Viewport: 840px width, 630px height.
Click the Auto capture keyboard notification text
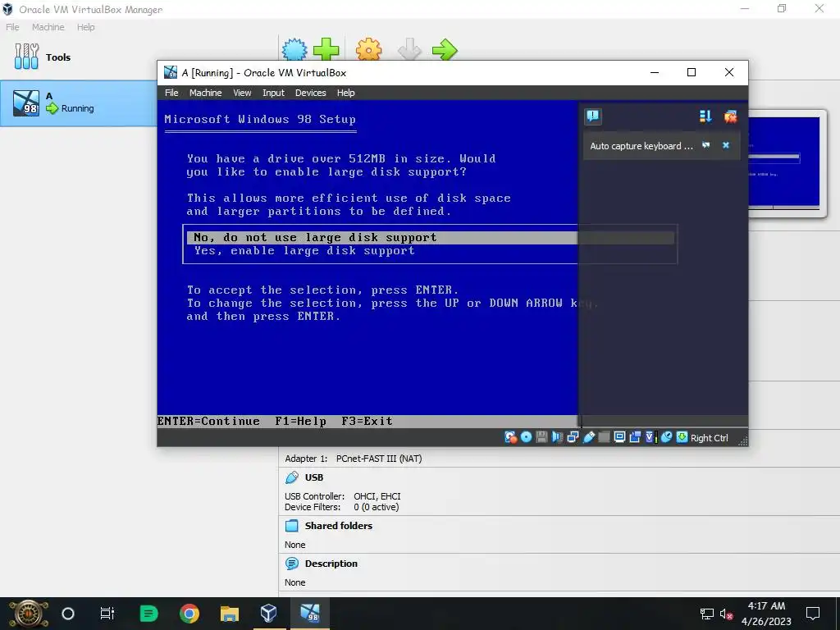click(x=641, y=146)
